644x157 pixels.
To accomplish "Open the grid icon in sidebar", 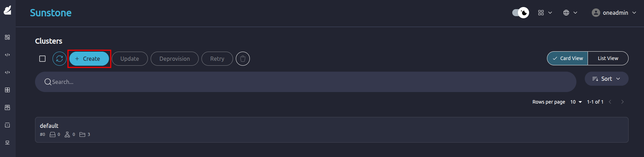I will click(7, 90).
